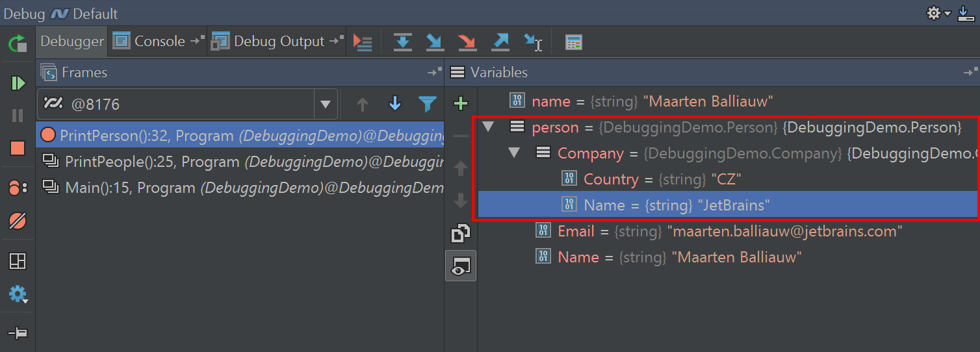Click the Duplicate Watch icon

pyautogui.click(x=461, y=233)
